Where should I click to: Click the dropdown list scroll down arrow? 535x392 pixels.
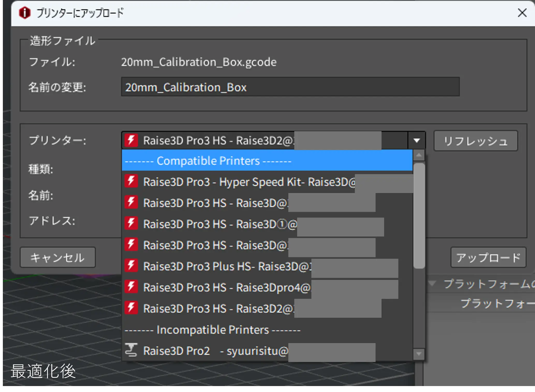coord(419,354)
